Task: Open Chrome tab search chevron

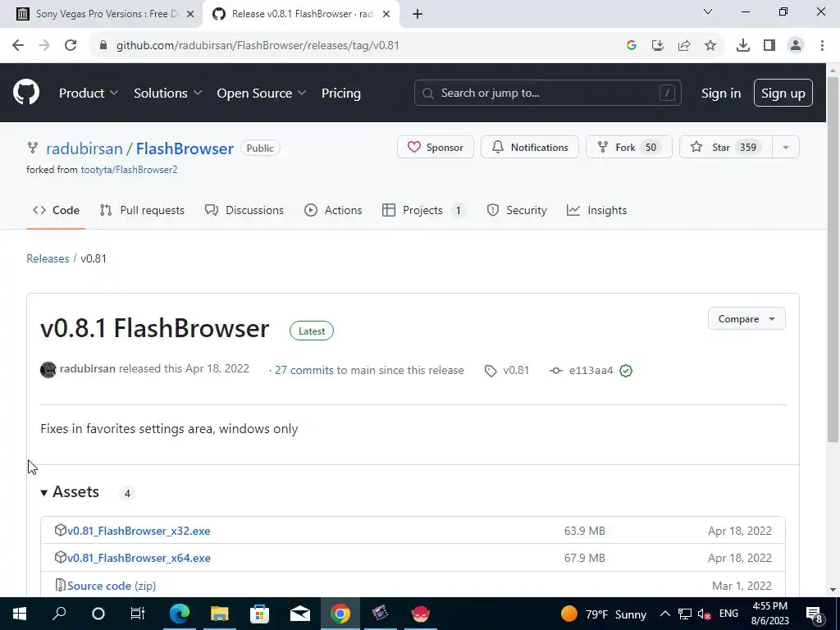Action: pos(708,11)
